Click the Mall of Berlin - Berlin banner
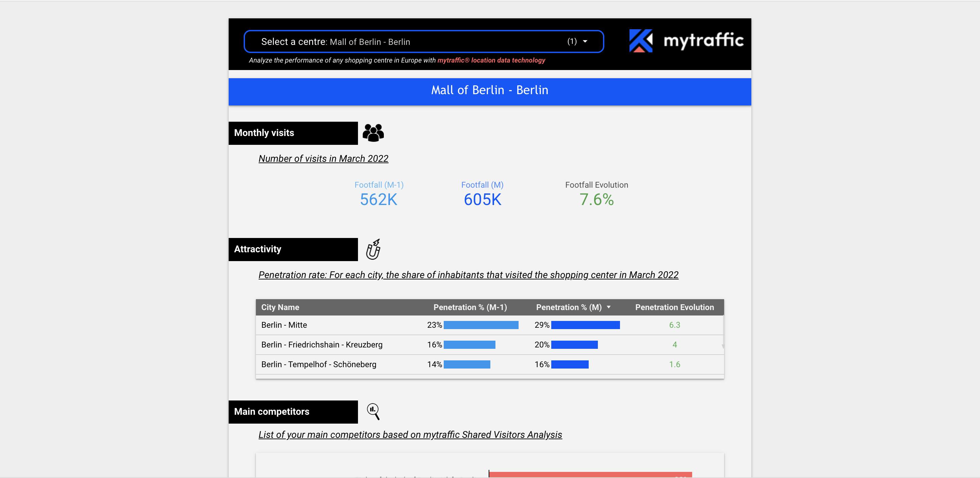Image resolution: width=980 pixels, height=478 pixels. (490, 91)
